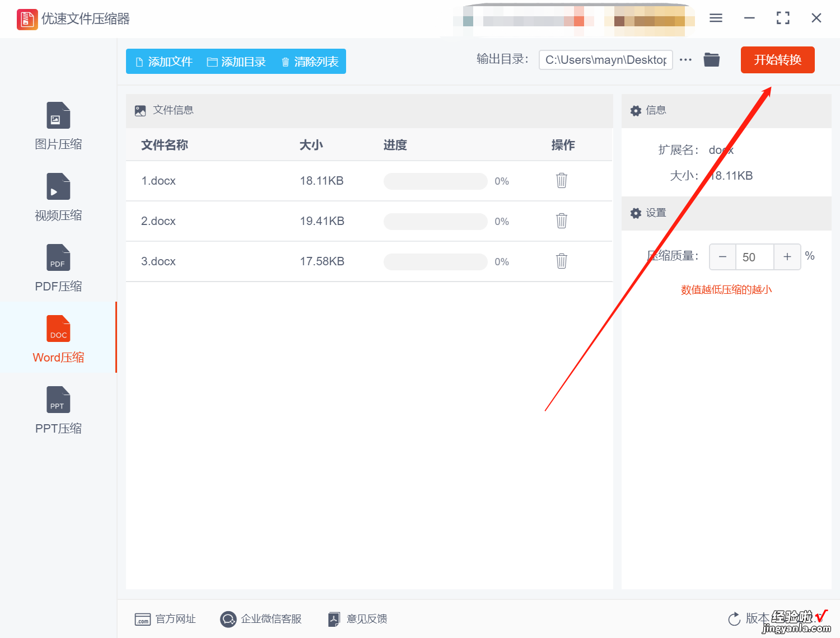Viewport: 840px width, 638px height.
Task: Click the output directory path field
Action: pos(605,60)
